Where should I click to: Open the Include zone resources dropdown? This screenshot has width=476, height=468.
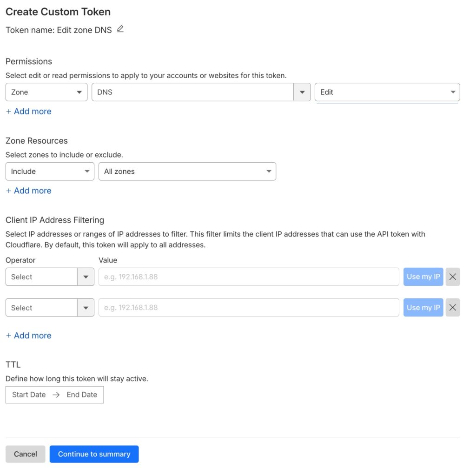pyautogui.click(x=50, y=171)
